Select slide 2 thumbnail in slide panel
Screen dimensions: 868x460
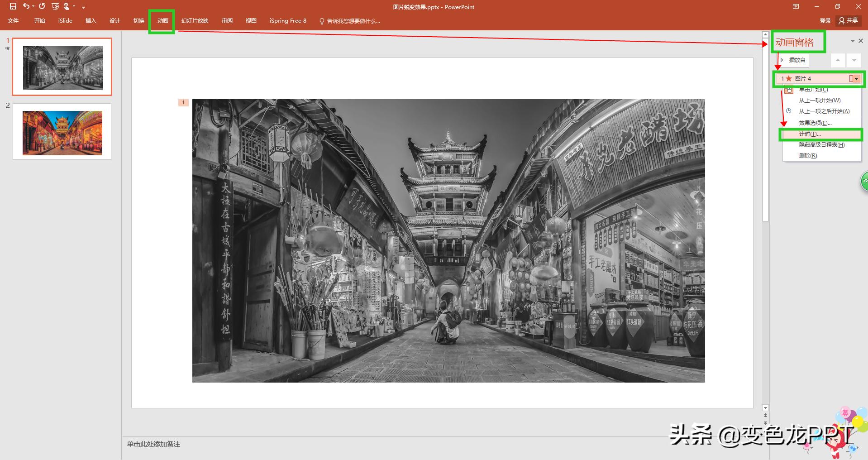click(62, 131)
